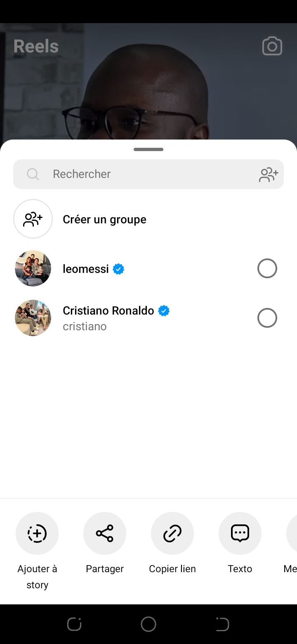Tap the Partager share icon
This screenshot has width=297, height=644.
pos(105,533)
